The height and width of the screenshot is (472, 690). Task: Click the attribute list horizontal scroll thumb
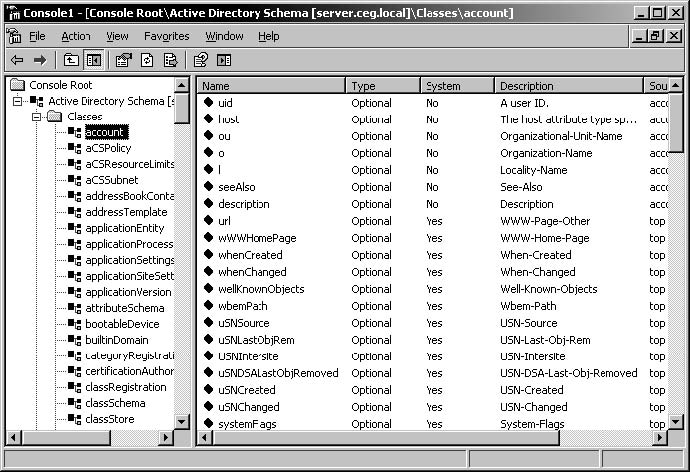(x=386, y=437)
